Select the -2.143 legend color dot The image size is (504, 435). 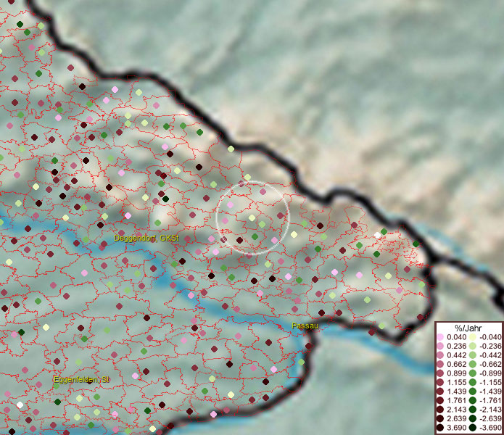(x=473, y=410)
